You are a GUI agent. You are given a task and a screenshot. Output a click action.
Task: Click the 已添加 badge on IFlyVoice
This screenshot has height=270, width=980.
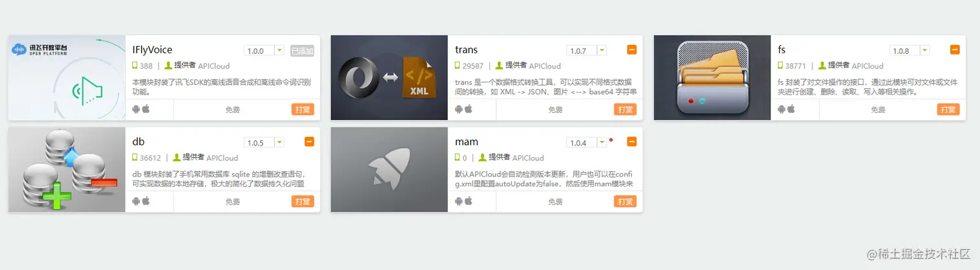click(302, 51)
